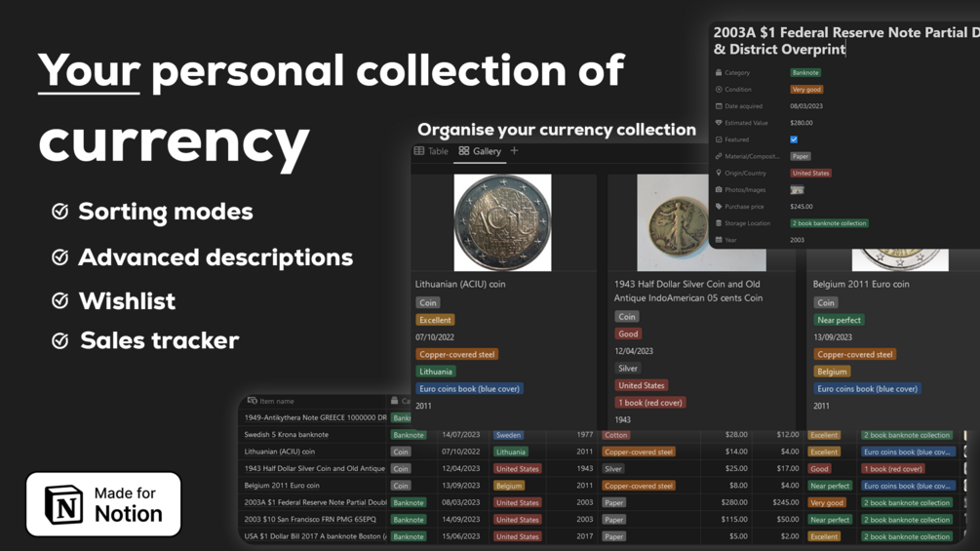Click the Item name column header icon

[x=252, y=401]
